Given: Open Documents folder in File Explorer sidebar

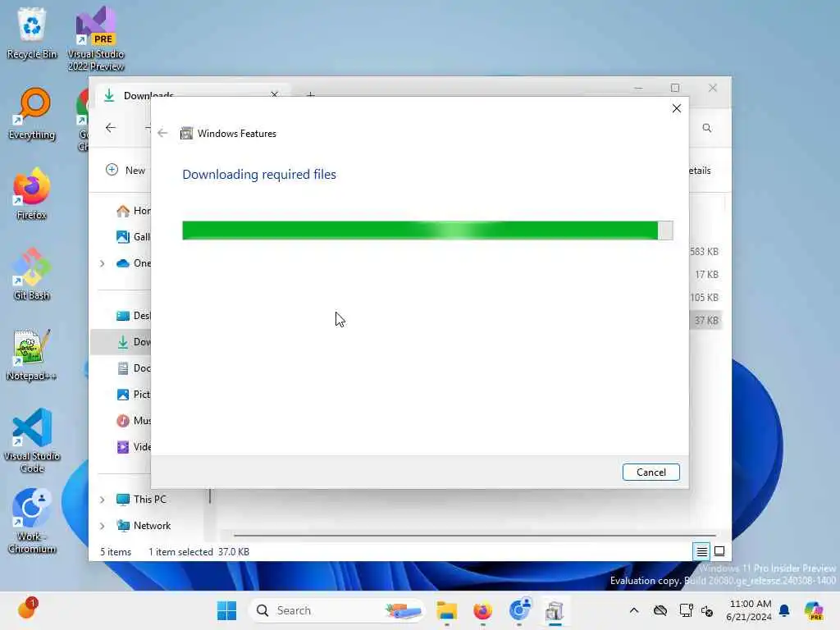Looking at the screenshot, I should coord(133,368).
